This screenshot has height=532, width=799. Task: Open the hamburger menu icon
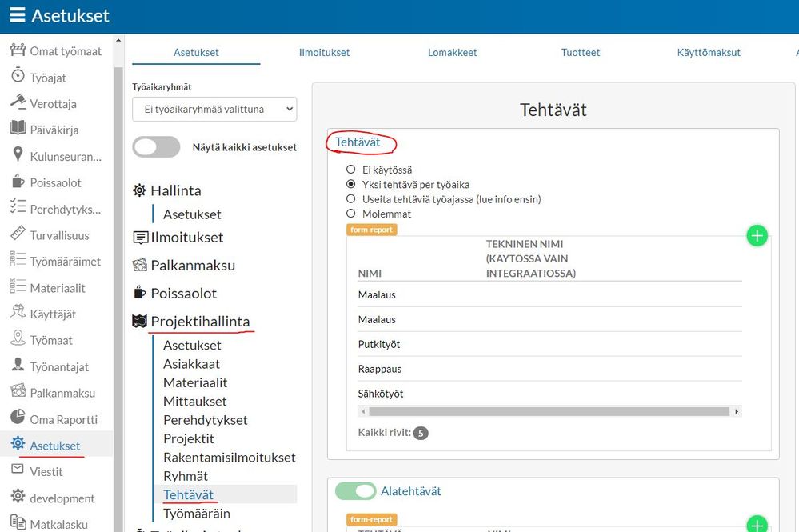click(18, 14)
